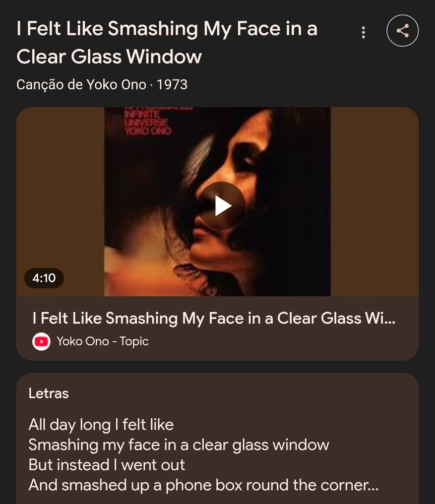The height and width of the screenshot is (504, 435).
Task: Click the 4:10 duration badge
Action: [44, 278]
